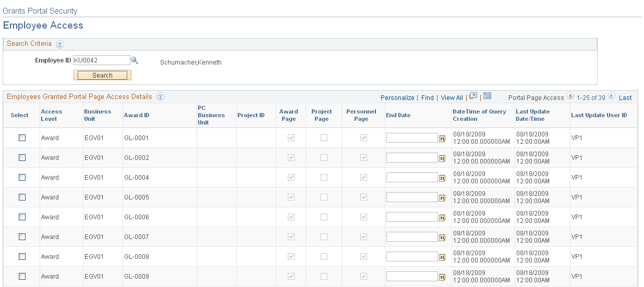Toggle Award Page checkbox for GL-0001
This screenshot has height=287, width=644.
pyautogui.click(x=291, y=138)
